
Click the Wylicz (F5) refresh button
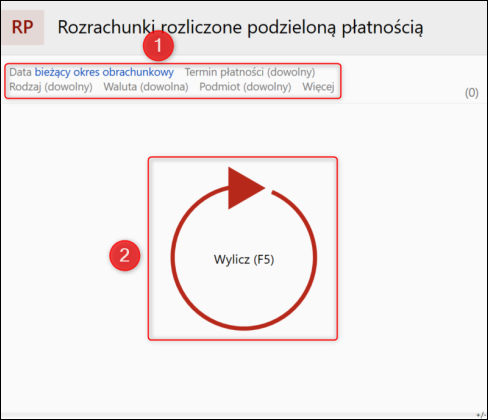[244, 249]
